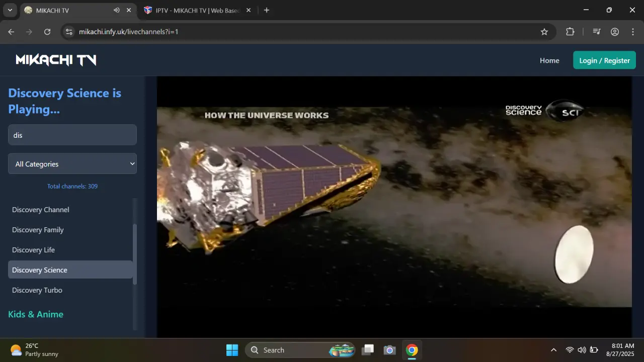
Task: Play the Discovery Life channel
Action: (x=70, y=249)
